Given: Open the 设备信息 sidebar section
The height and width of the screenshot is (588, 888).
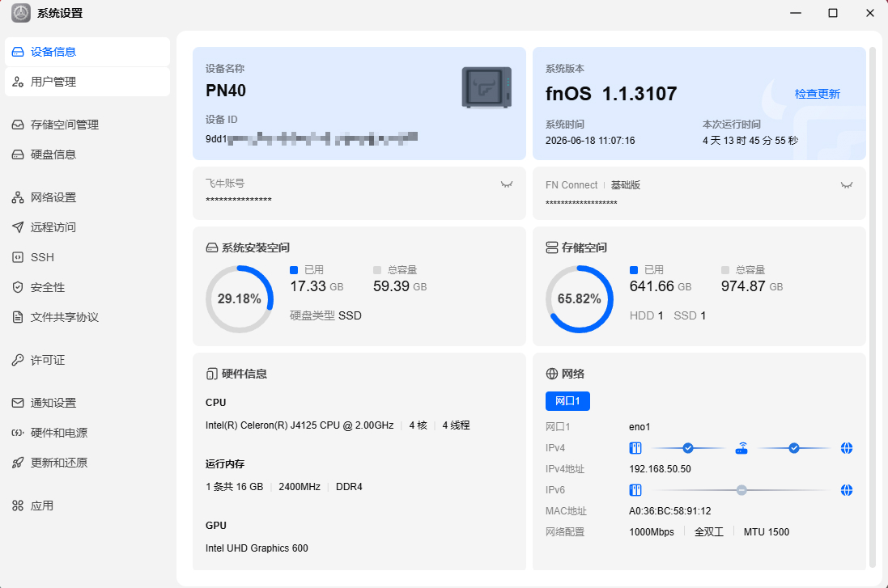Looking at the screenshot, I should point(87,52).
